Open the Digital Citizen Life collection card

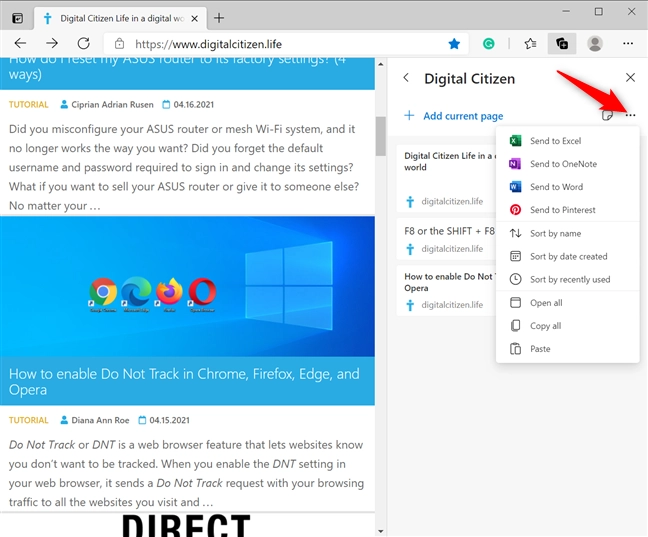click(x=446, y=178)
